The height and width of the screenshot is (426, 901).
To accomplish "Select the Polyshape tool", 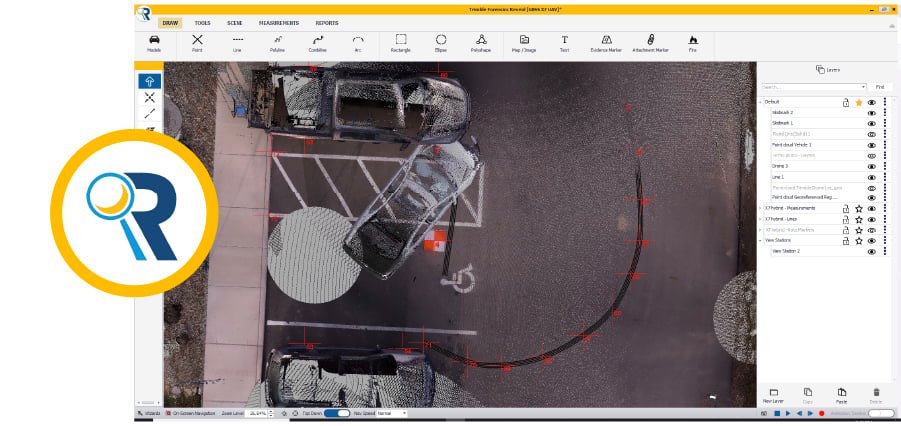I will click(x=481, y=44).
